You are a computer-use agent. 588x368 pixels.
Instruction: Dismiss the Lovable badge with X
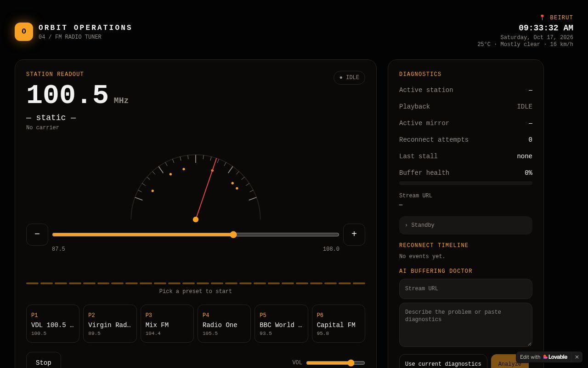(x=577, y=357)
